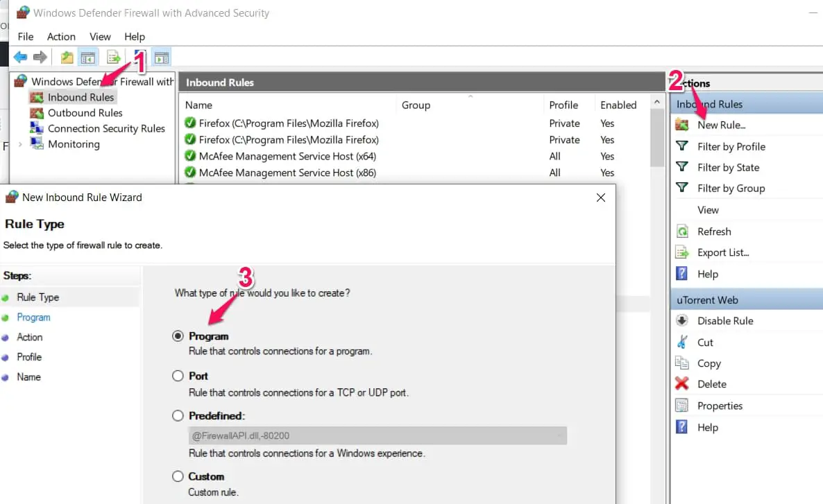Open the Filter by State action
This screenshot has height=504, width=823.
(x=728, y=168)
